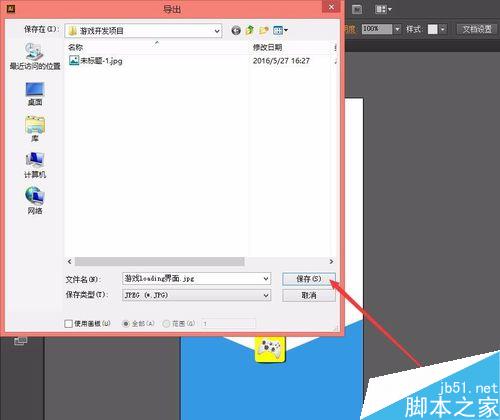Click the Bridge icon in Illustrator's top bar
The width and height of the screenshot is (500, 420).
click(x=357, y=9)
